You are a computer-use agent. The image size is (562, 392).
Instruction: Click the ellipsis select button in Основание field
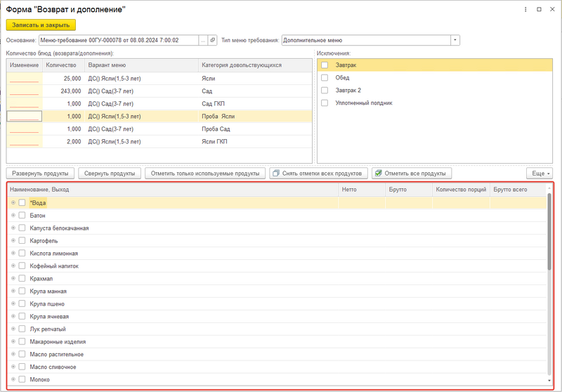[203, 40]
